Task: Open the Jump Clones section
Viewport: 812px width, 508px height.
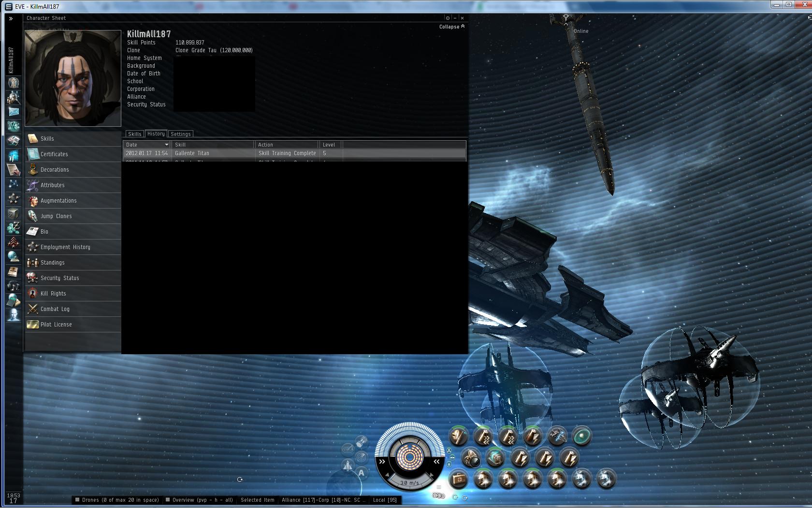Action: [73, 216]
